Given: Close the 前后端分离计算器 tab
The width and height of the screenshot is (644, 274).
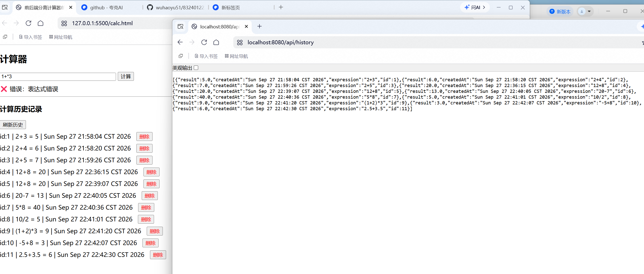Looking at the screenshot, I should [x=71, y=7].
